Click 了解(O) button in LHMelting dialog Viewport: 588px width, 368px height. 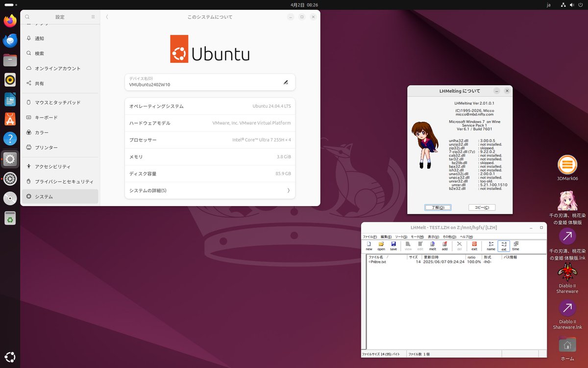[438, 208]
